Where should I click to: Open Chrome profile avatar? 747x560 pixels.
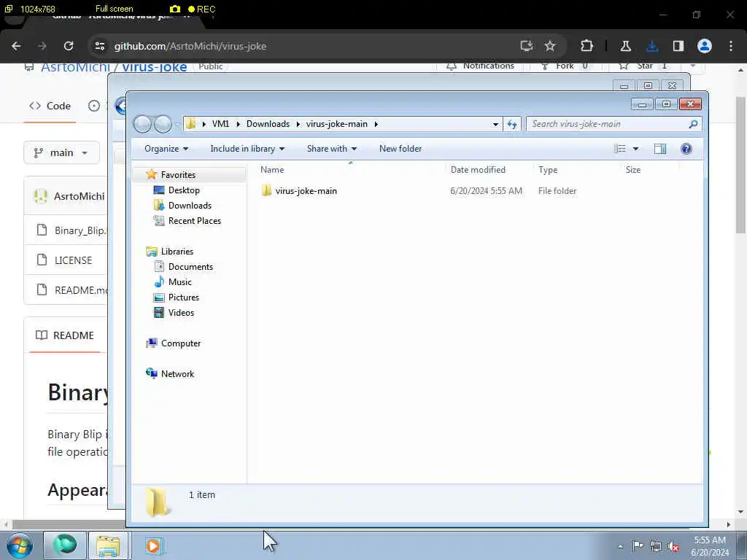705,46
